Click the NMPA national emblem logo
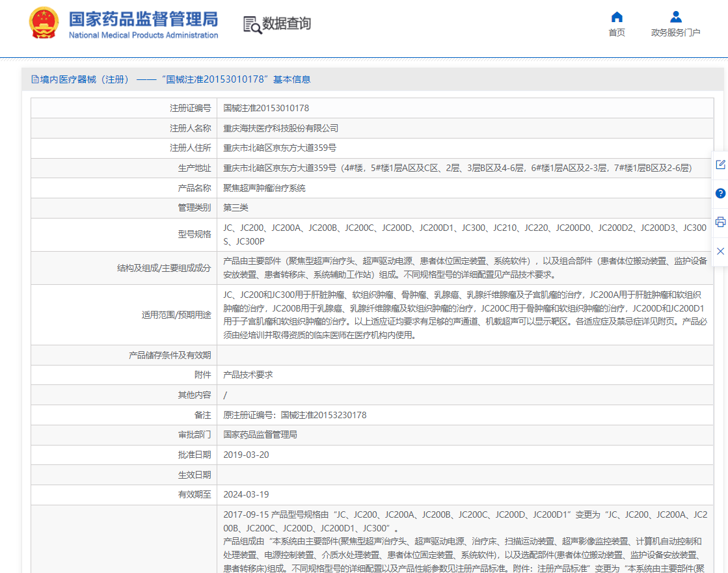Image resolution: width=728 pixels, height=573 pixels. (44, 23)
